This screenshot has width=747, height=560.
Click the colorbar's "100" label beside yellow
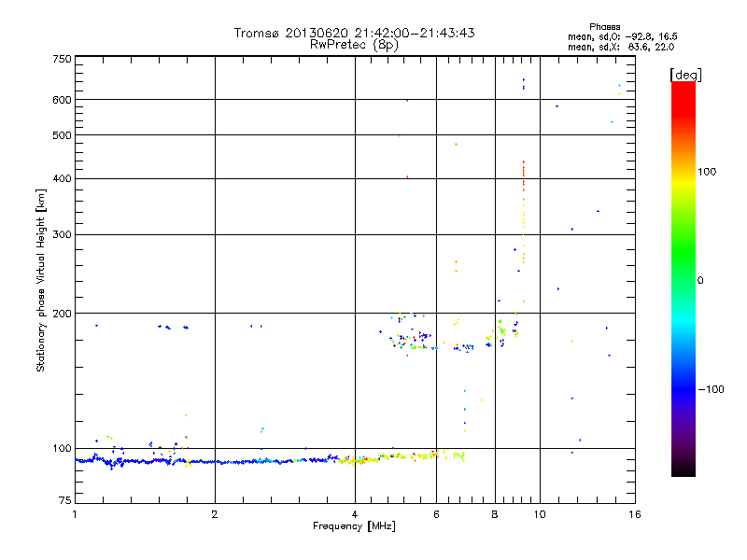pyautogui.click(x=707, y=172)
